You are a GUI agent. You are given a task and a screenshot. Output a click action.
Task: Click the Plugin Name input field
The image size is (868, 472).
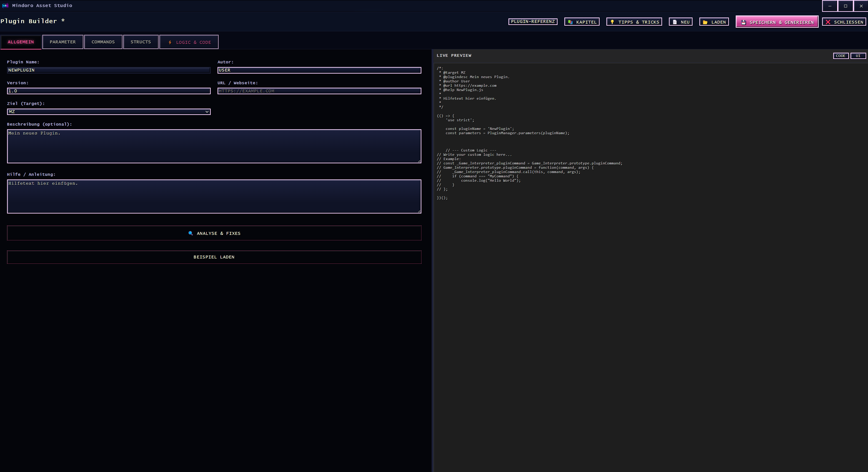click(x=108, y=70)
